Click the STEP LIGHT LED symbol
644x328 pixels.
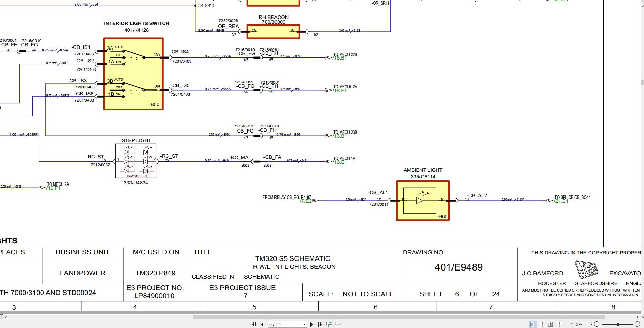coord(136,160)
